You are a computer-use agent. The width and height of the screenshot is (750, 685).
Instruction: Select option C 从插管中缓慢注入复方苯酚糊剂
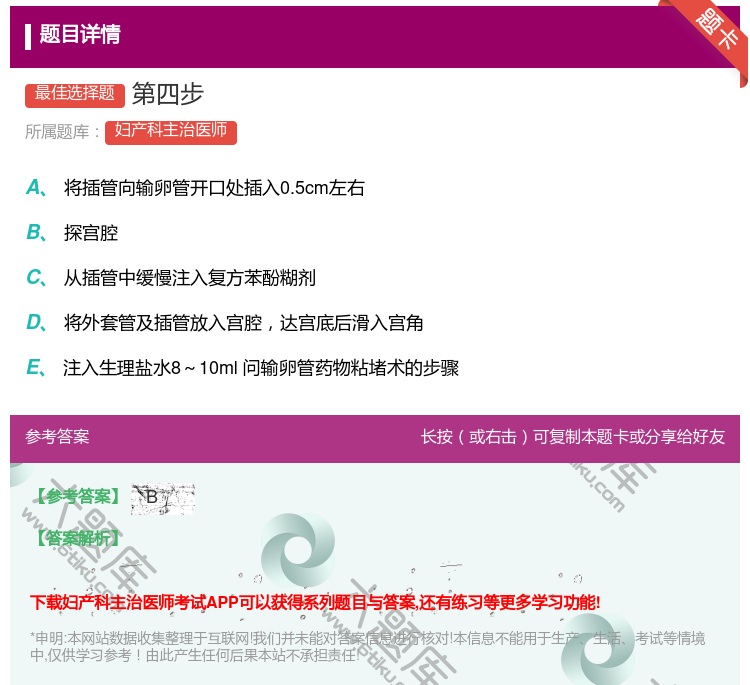189,278
